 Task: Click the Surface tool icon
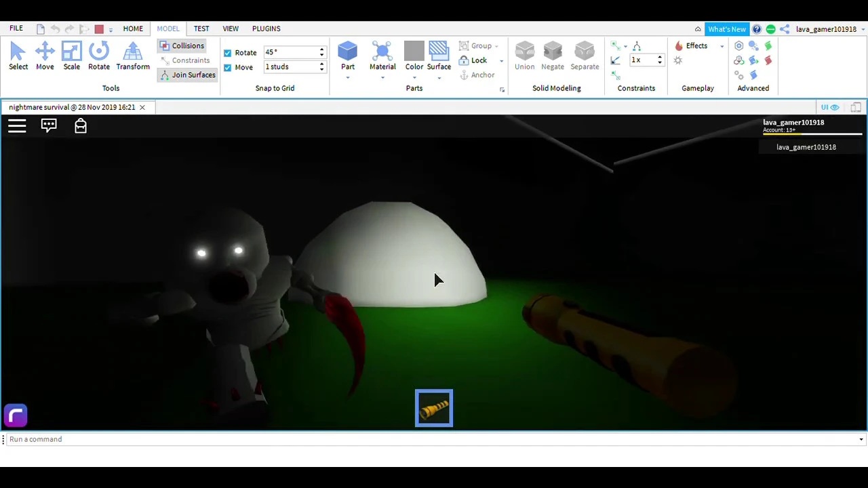coord(439,52)
